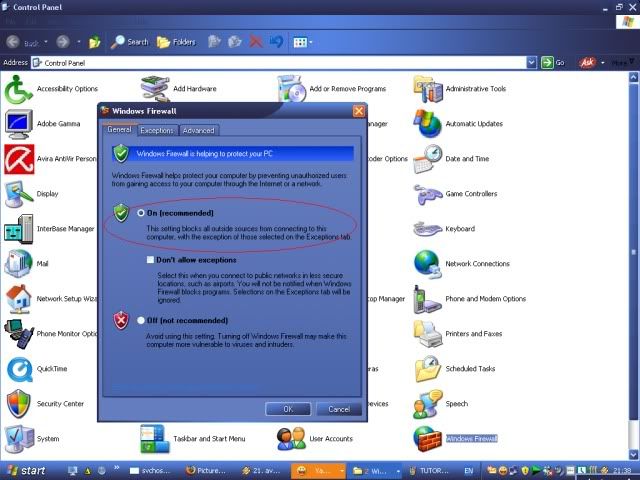Open the Phone and Modem Options icon
The width and height of the screenshot is (640, 480).
click(x=428, y=299)
